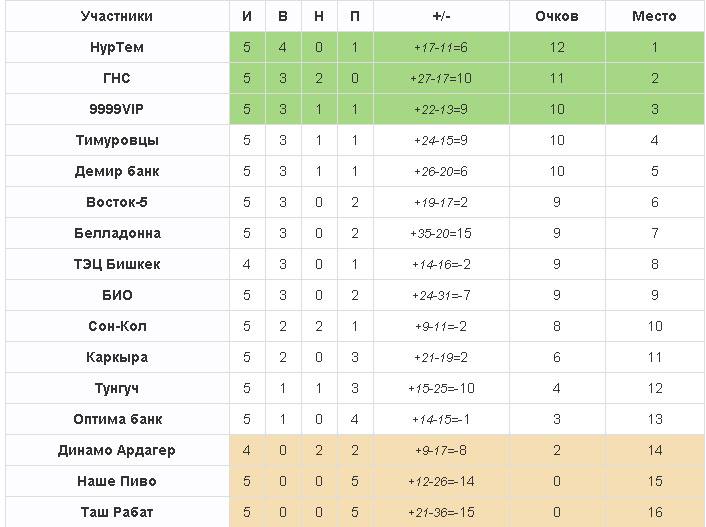Open the Тимуровцы team entry

tap(117, 140)
